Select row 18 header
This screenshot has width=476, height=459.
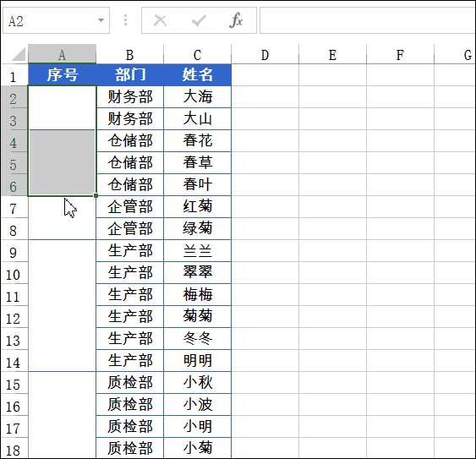[x=14, y=448]
